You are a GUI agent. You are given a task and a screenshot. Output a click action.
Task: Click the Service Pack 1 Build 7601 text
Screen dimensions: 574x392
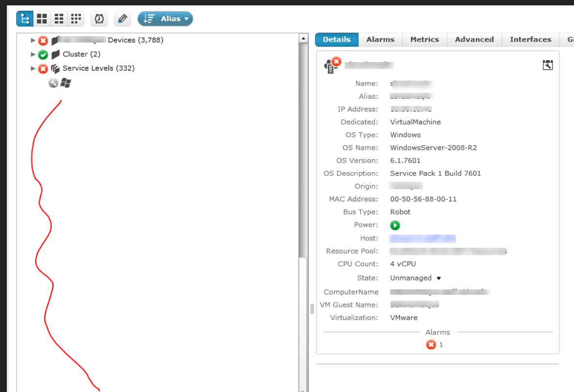(x=435, y=173)
